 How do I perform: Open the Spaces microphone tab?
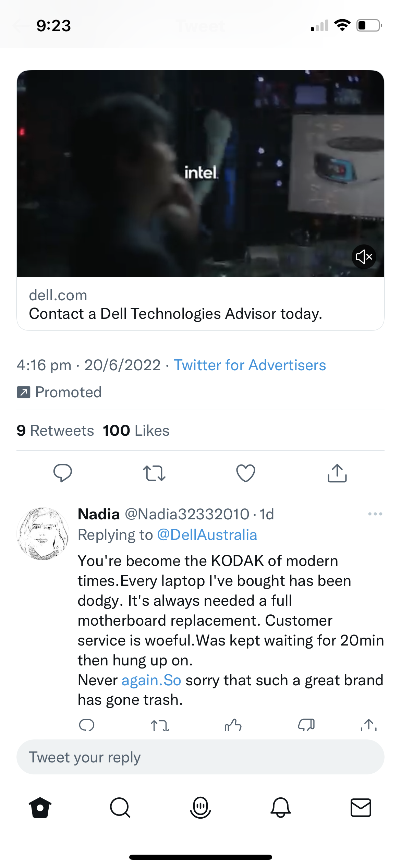point(200,807)
